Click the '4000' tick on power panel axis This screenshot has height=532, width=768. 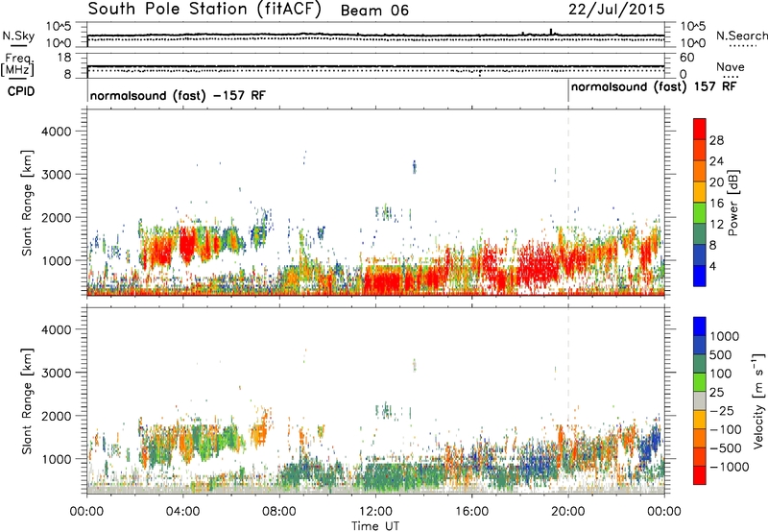[56, 132]
